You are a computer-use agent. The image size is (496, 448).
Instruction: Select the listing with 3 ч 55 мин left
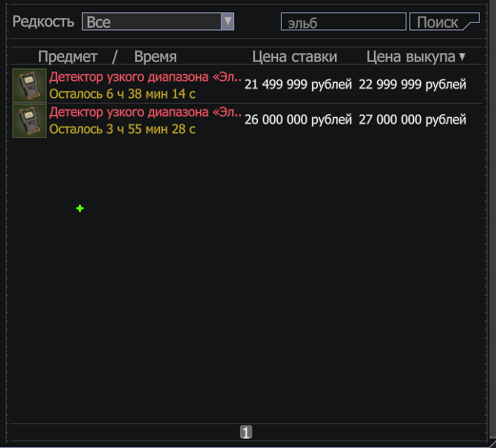pos(248,121)
